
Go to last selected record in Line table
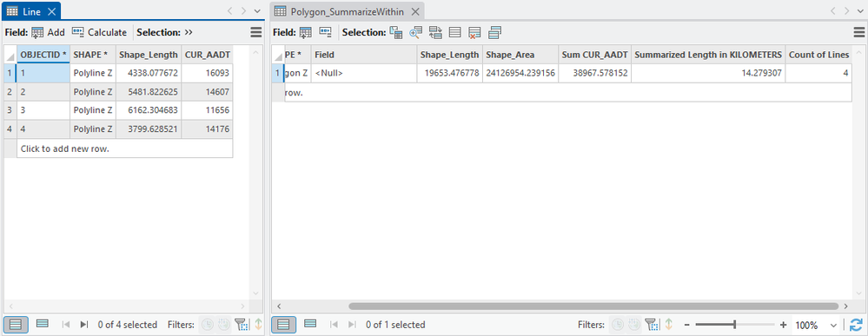click(x=84, y=325)
